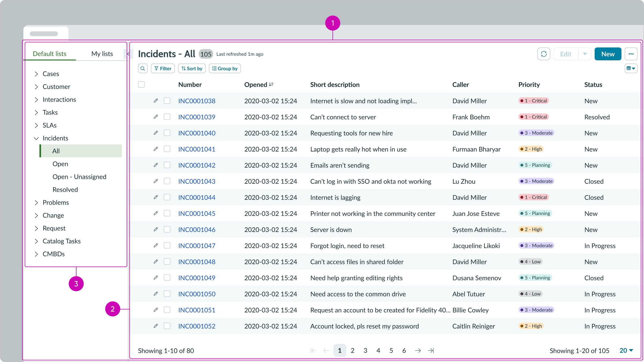Go to the previous page arrow
Screen dimensions: 644x362
tap(326, 350)
